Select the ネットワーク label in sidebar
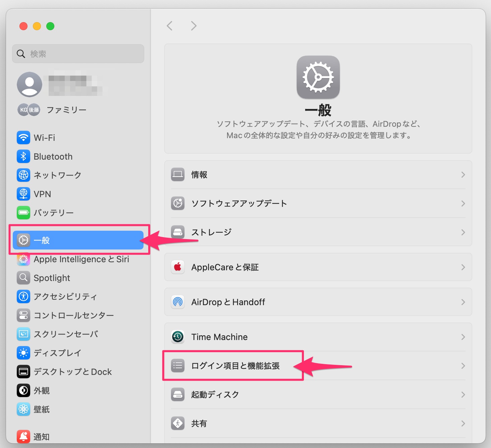 [x=57, y=175]
